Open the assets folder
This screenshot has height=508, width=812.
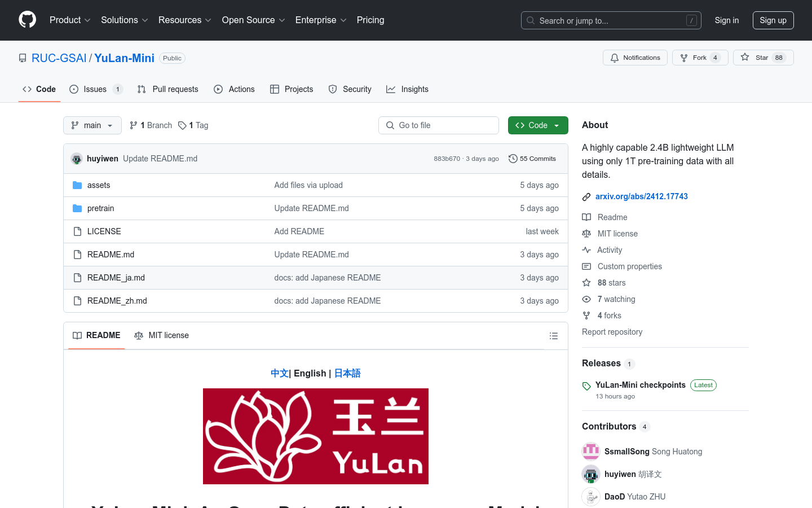pos(99,185)
